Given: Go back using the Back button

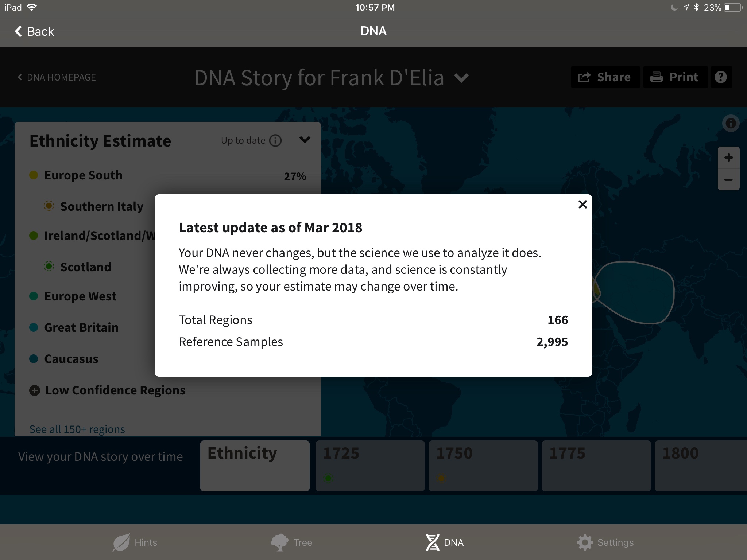Looking at the screenshot, I should coord(34,31).
